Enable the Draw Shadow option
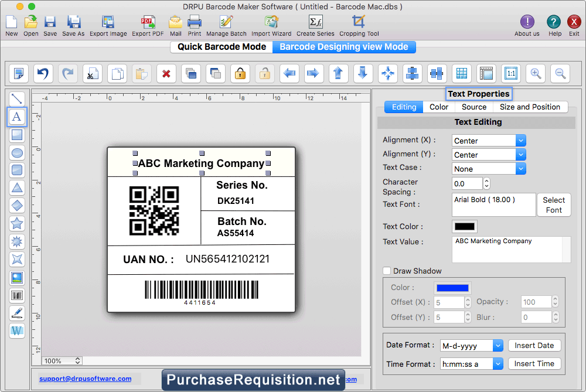The image size is (586, 392). pos(386,271)
